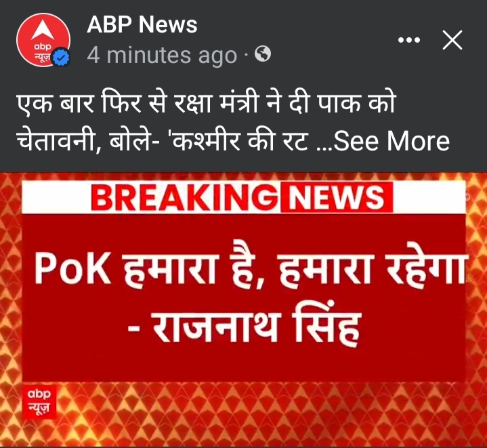Dismiss the post with the X icon
Image resolution: width=487 pixels, height=448 pixels.
click(x=452, y=40)
